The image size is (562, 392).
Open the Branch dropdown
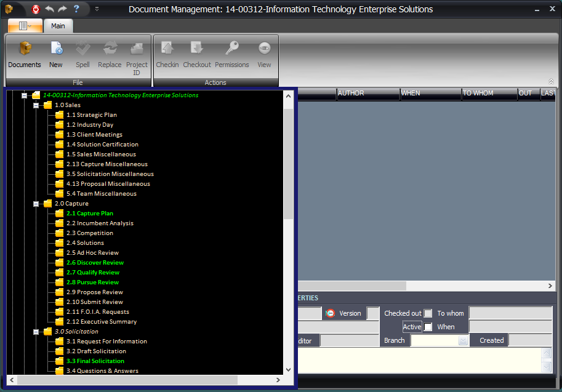click(x=463, y=341)
